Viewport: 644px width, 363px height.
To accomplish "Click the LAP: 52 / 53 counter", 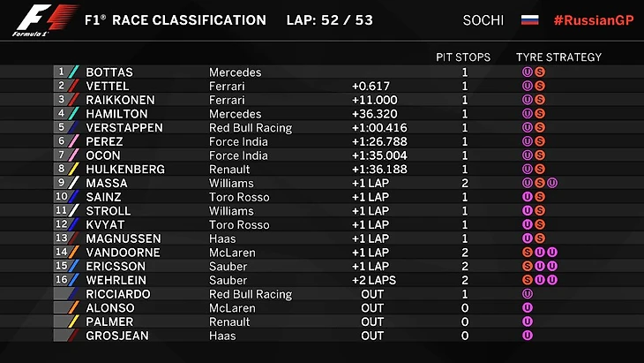I will coord(330,20).
